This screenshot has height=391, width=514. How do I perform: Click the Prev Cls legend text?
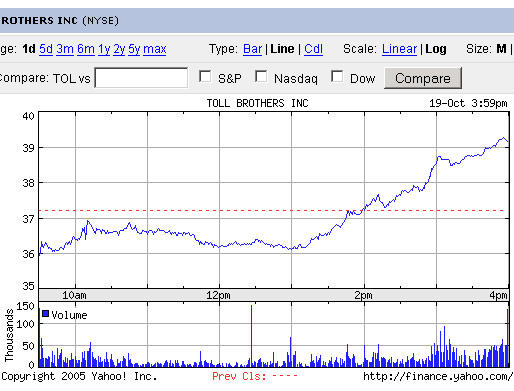(239, 376)
